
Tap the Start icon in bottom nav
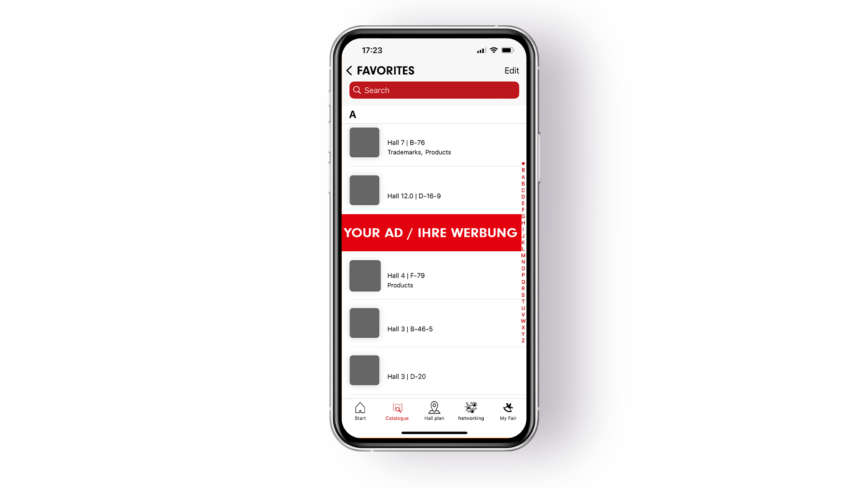click(x=360, y=410)
